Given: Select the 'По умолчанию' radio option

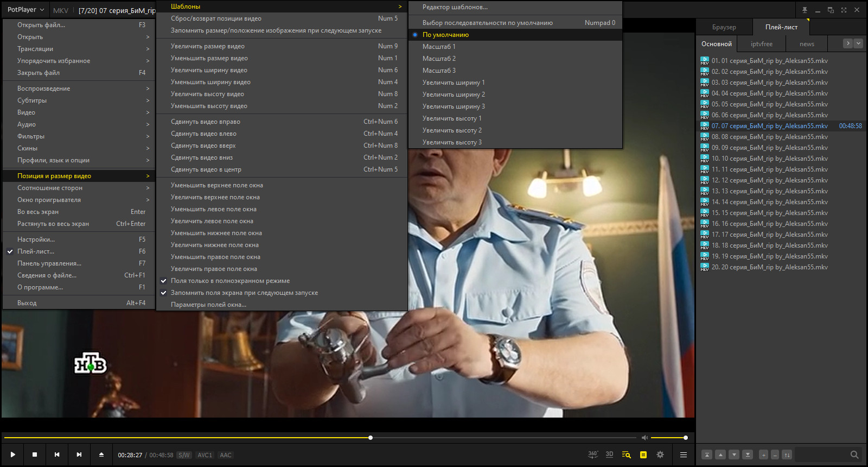Looking at the screenshot, I should click(445, 35).
